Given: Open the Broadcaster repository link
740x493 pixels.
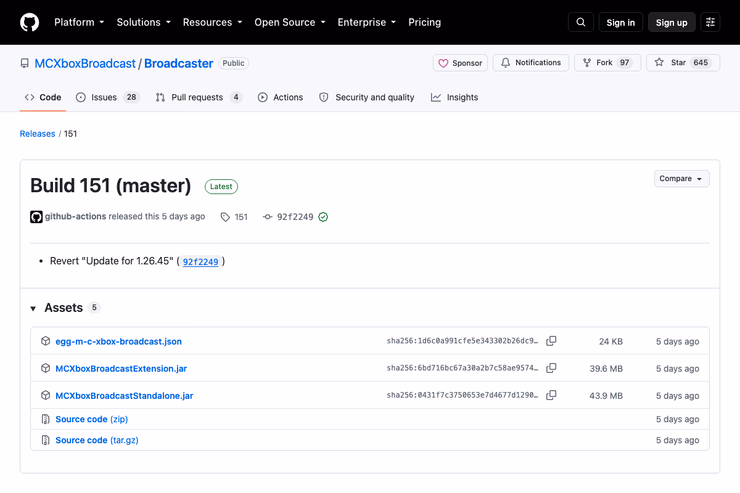Looking at the screenshot, I should pyautogui.click(x=178, y=63).
